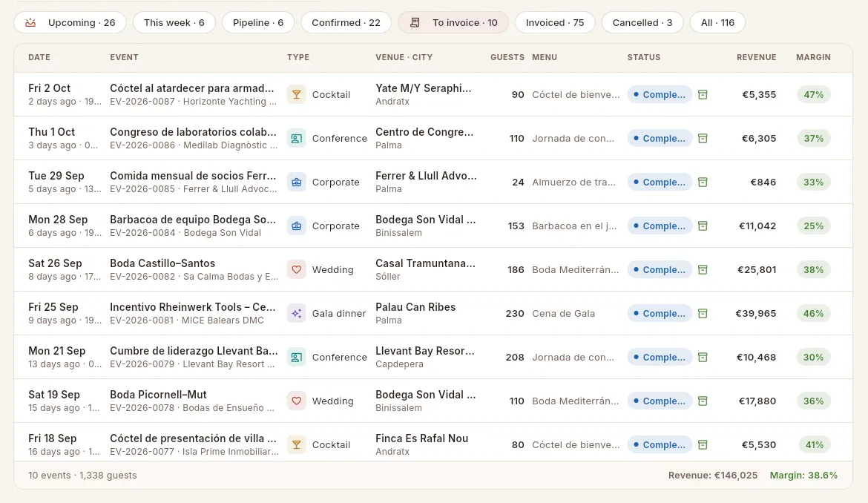Viewport: 868px width, 503px height.
Task: Click the receipt icon in the To invoice filter
Action: pos(415,23)
